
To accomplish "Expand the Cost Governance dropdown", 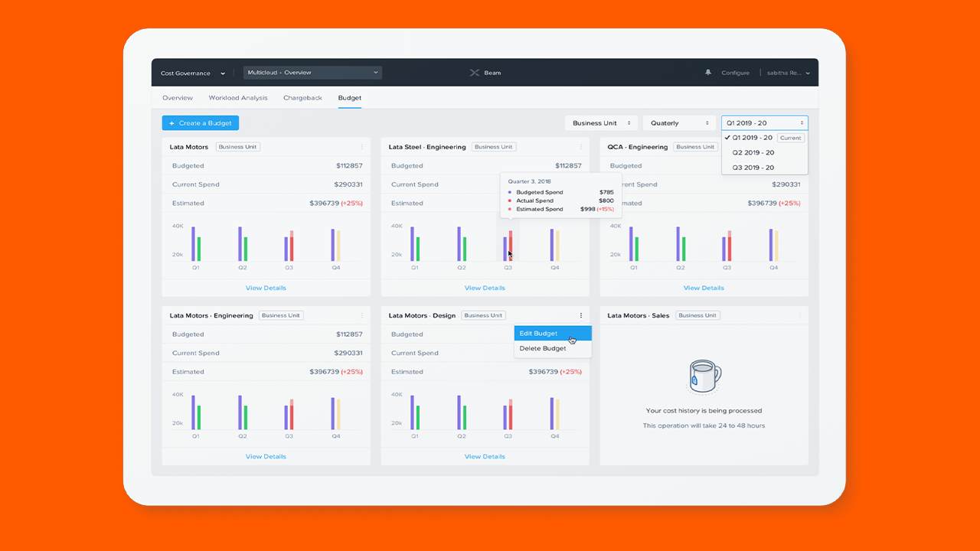I will (x=193, y=73).
